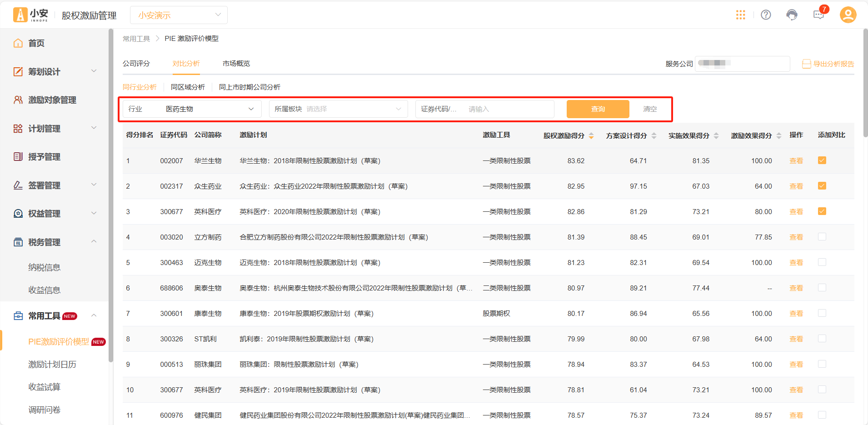The image size is (868, 425).
Task: Sort by 实施效果得分 column arrows
Action: coord(716,136)
